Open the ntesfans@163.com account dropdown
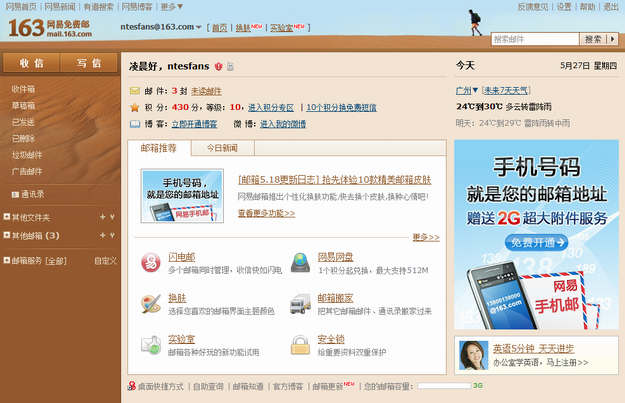 (199, 27)
